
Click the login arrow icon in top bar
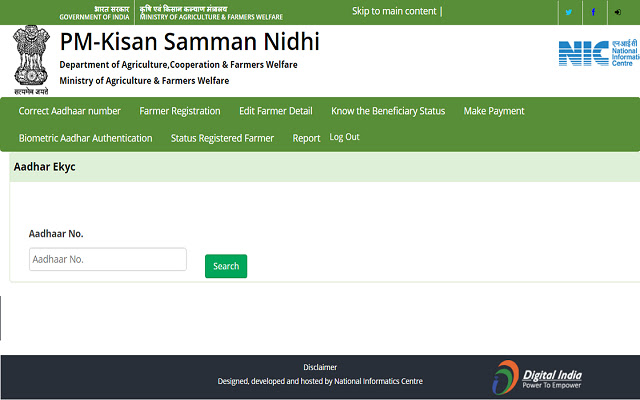click(618, 12)
